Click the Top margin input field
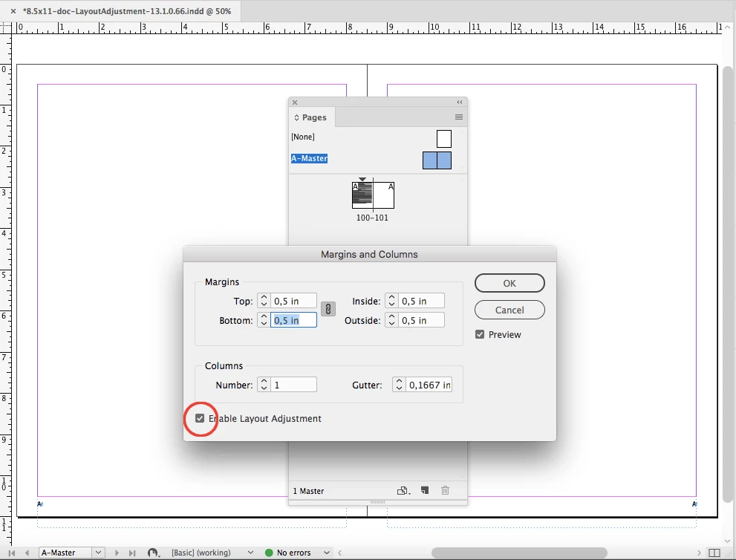736x560 pixels. click(x=293, y=301)
